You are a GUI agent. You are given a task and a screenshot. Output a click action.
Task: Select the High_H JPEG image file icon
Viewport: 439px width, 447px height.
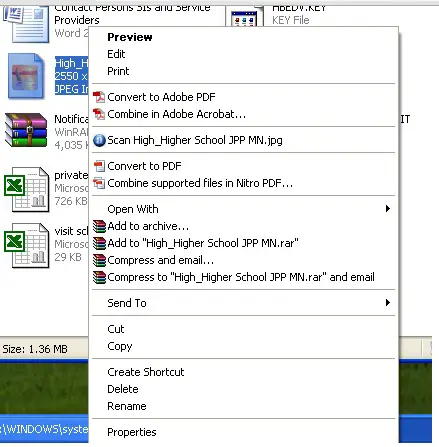click(26, 76)
